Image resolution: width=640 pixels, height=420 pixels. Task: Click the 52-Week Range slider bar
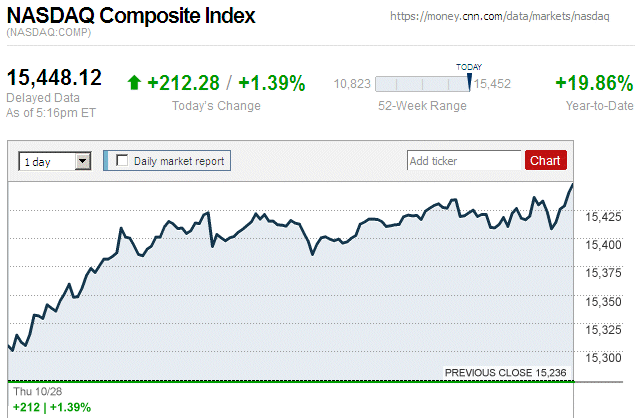[x=421, y=84]
